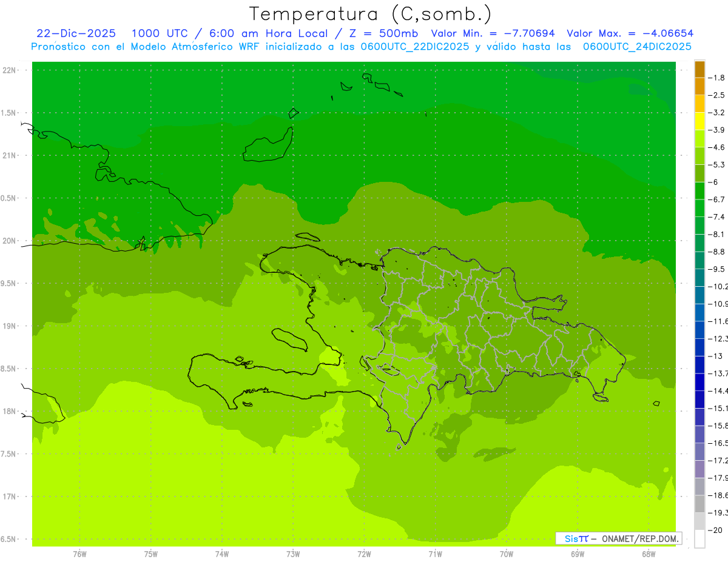The image size is (728, 562).
Task: Click the latitude axis label "22N"
Action: pyautogui.click(x=10, y=70)
